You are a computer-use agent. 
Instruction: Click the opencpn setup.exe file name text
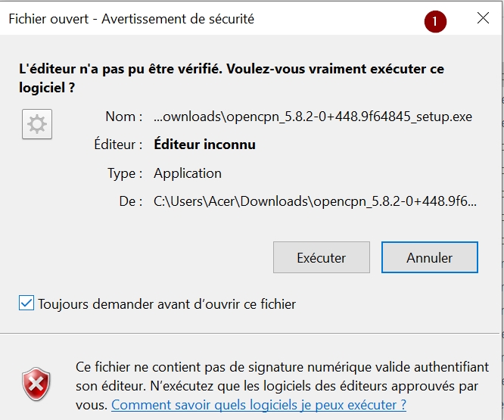313,117
